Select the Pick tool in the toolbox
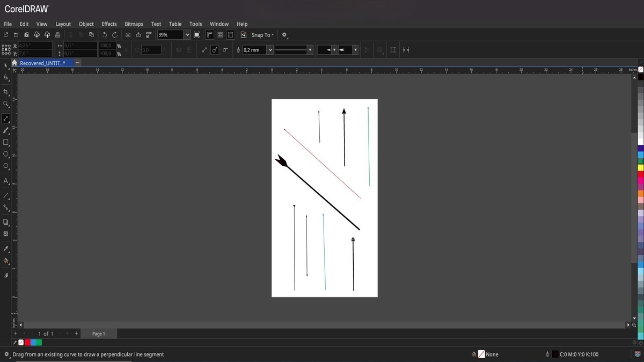The width and height of the screenshot is (644, 362). (6, 65)
